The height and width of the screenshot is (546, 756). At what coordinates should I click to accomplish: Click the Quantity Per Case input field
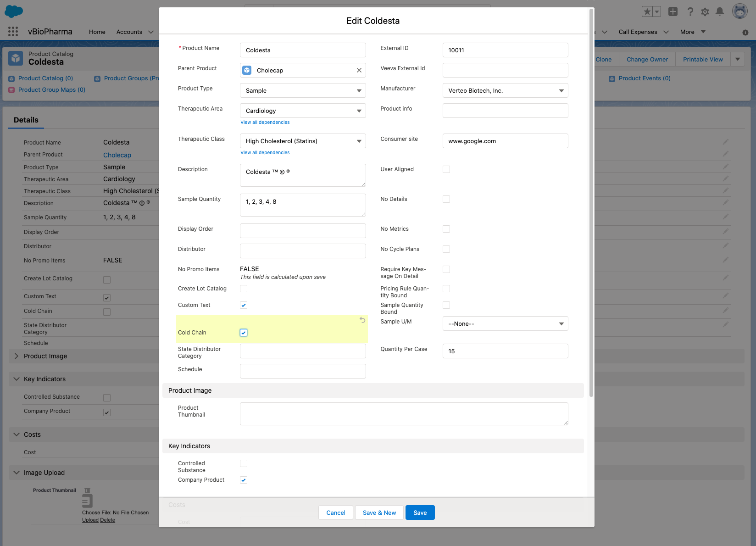(x=505, y=351)
